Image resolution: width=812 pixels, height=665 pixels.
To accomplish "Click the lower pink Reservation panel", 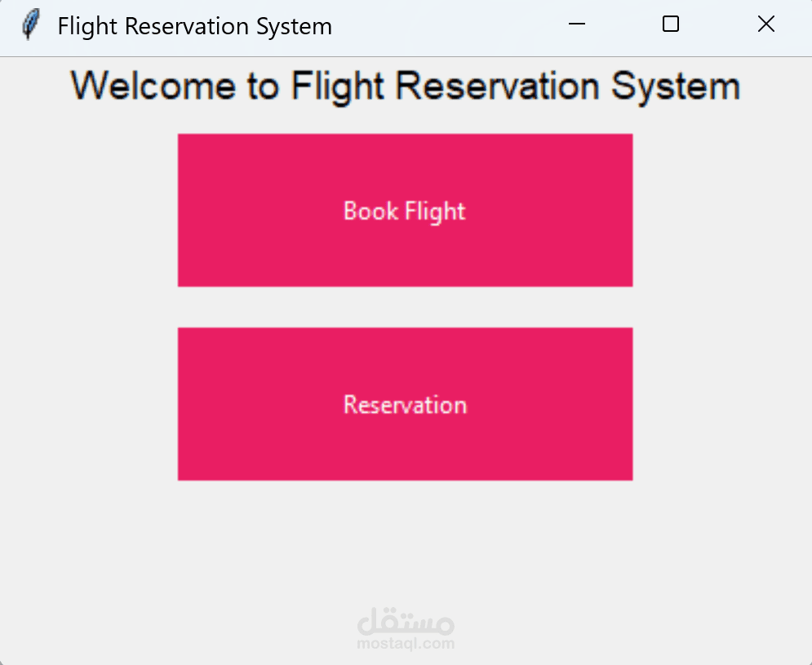I will tap(405, 403).
